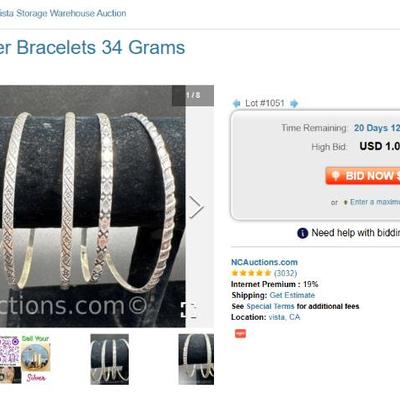Open the Get Estimate shipping link
This screenshot has height=400, width=400.
tap(292, 295)
